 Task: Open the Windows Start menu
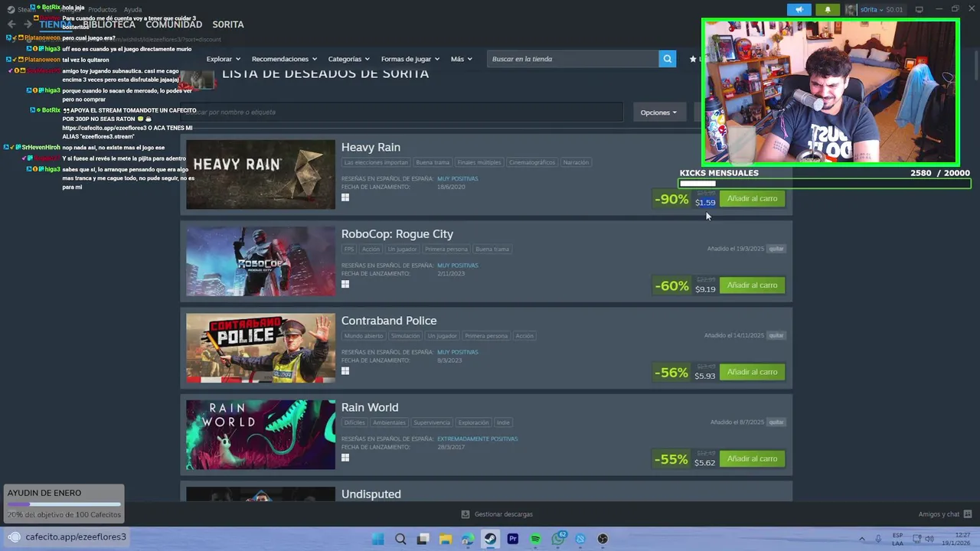(x=377, y=539)
